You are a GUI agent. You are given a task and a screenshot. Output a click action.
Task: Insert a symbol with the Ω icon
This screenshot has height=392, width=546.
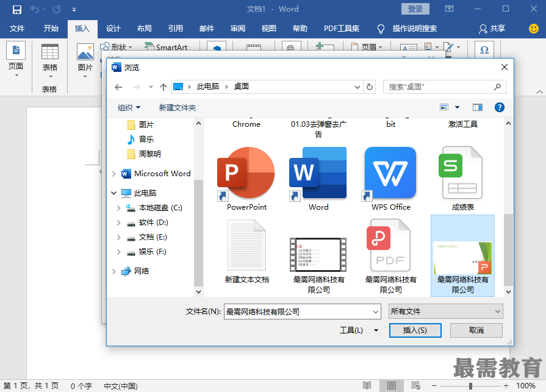click(x=484, y=50)
